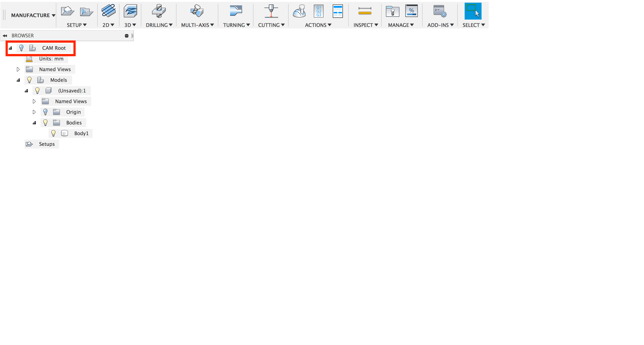
Task: Click the Browser panel minus button
Action: coord(126,36)
